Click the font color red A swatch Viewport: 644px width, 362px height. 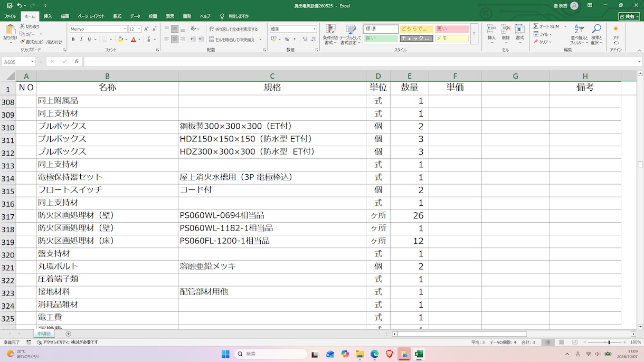[x=134, y=40]
